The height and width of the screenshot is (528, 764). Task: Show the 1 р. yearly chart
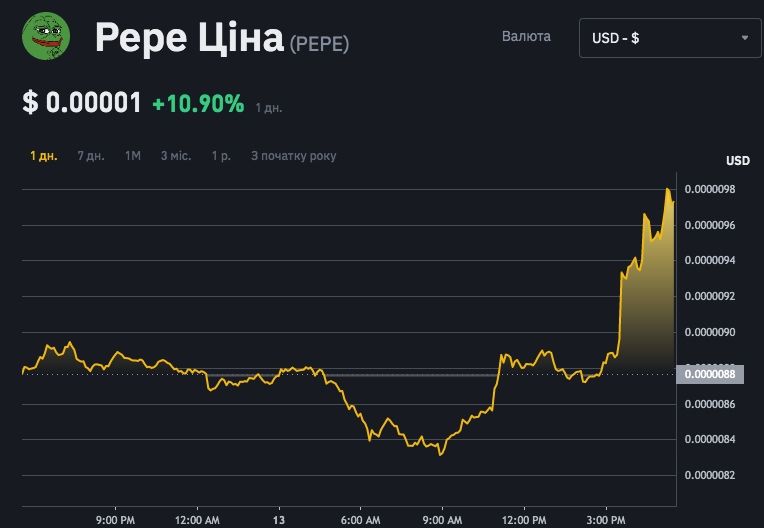[221, 156]
